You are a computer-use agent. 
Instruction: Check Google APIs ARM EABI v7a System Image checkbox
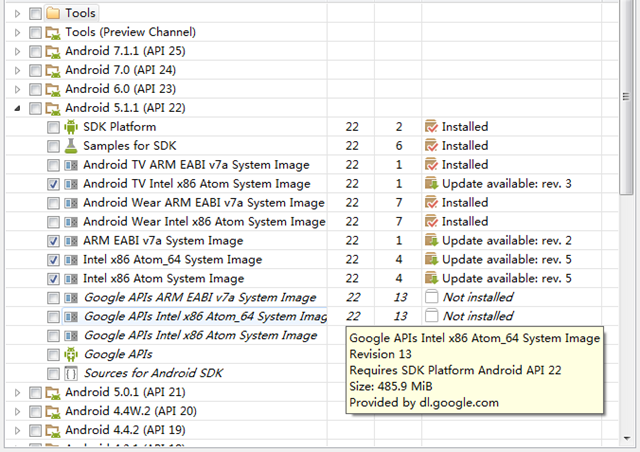53,298
